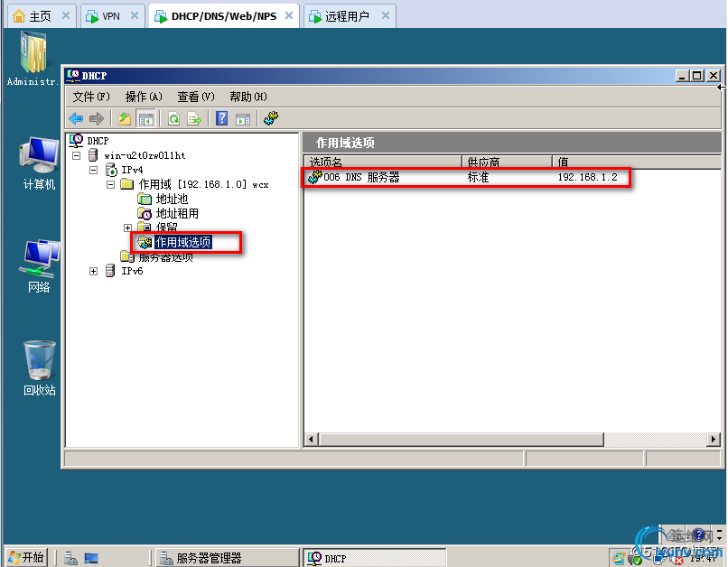Toggle Show/Hide console tree toolbar icon

click(x=145, y=119)
